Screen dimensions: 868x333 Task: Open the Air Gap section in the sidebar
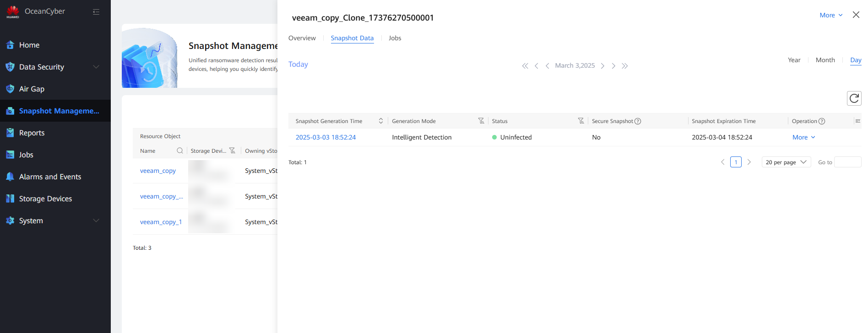(32, 89)
